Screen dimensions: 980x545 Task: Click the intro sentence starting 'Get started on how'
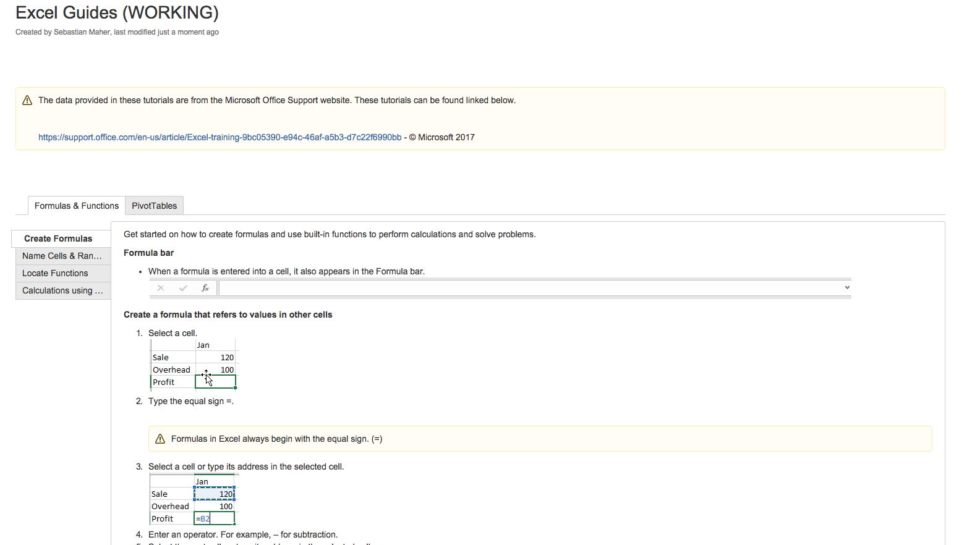[330, 234]
